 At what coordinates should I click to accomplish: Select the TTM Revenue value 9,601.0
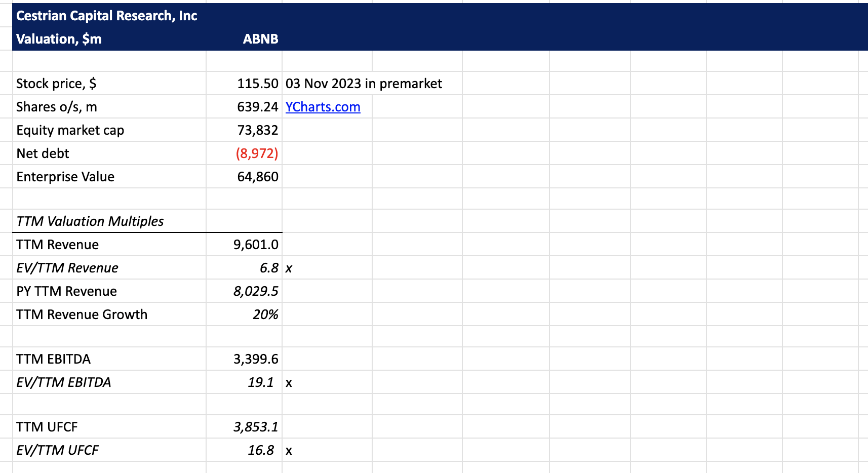[x=256, y=245]
